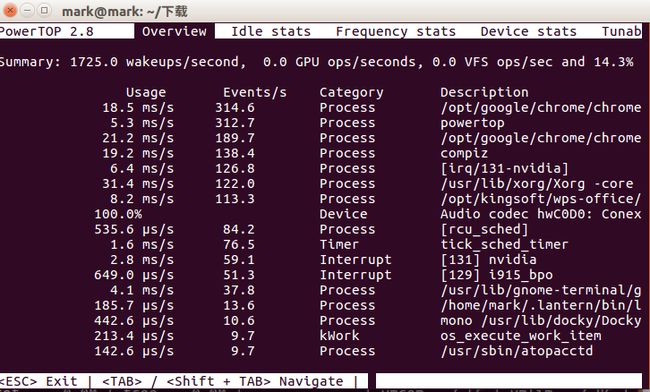Viewport: 650px width, 392px height.
Task: Click the ESC Exit hint
Action: 39,381
